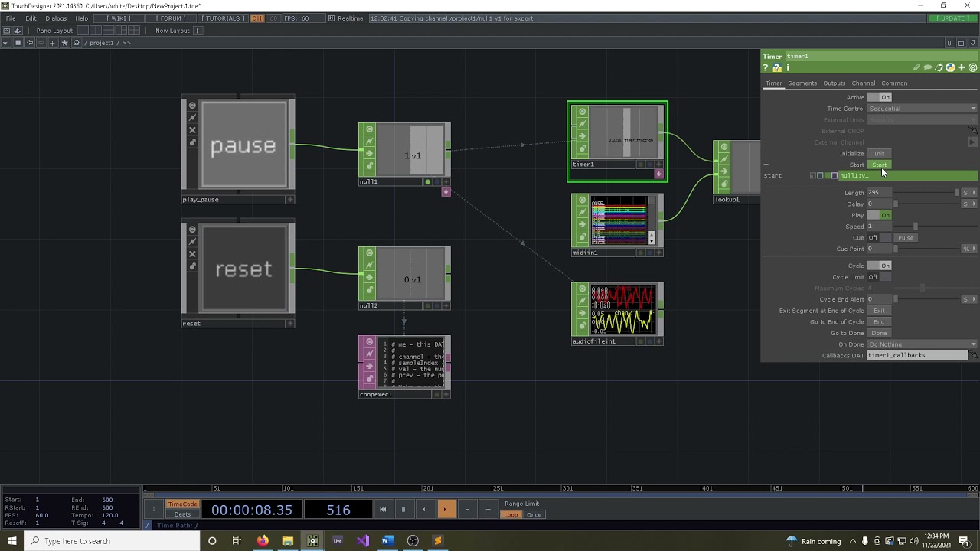Toggle the Cue parameter Off switch
The image size is (980, 551).
pyautogui.click(x=880, y=237)
